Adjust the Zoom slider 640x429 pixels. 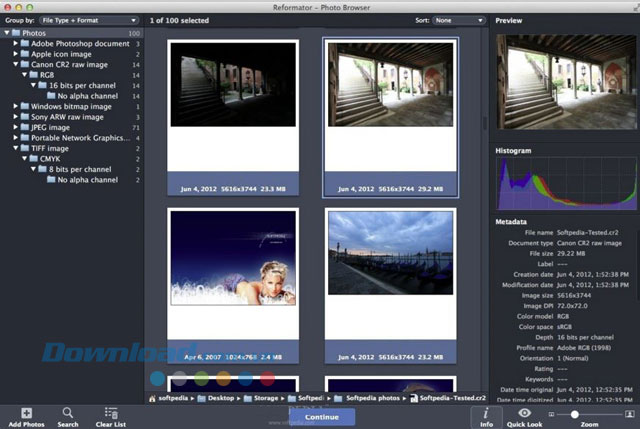click(x=574, y=413)
